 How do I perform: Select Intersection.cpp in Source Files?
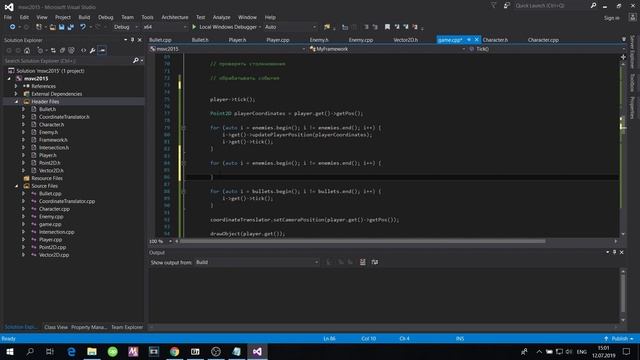[56, 232]
